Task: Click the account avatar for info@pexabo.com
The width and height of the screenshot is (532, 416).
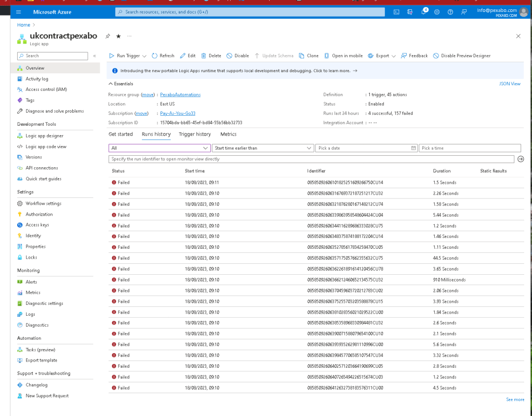Action: [x=524, y=12]
